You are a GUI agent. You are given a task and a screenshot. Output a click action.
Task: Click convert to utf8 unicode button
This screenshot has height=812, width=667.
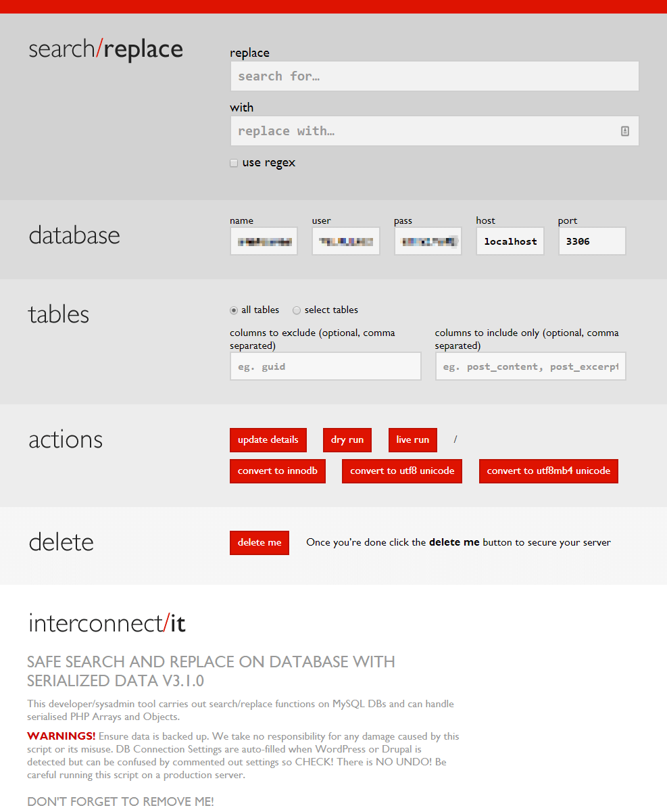[x=402, y=471]
